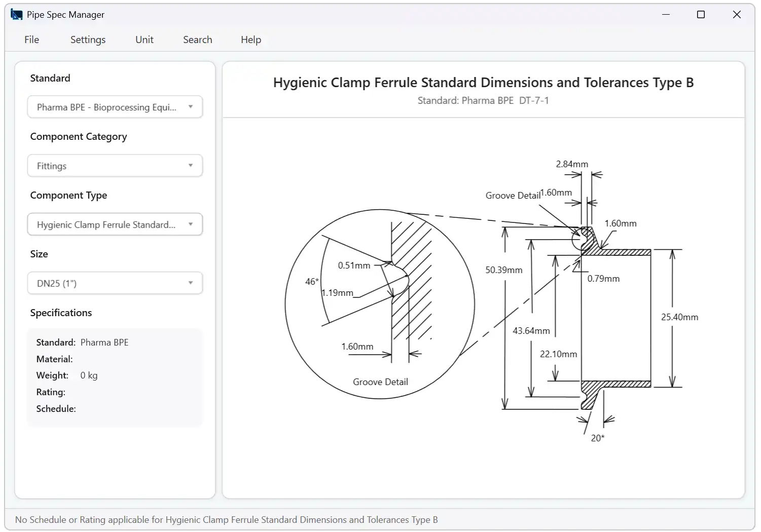Open the File menu
This screenshot has width=761, height=532.
click(31, 40)
